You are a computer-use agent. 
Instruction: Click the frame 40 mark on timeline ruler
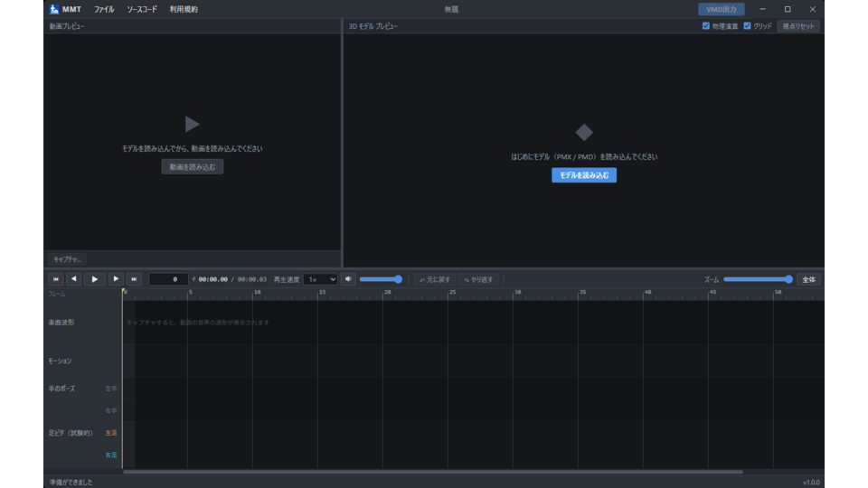tap(647, 292)
